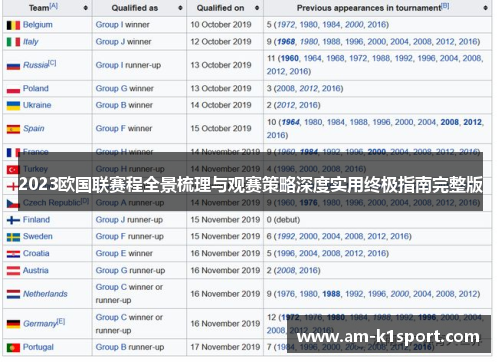The image size is (500, 362).
Task: Click the Poland flag icon
Action: point(13,89)
